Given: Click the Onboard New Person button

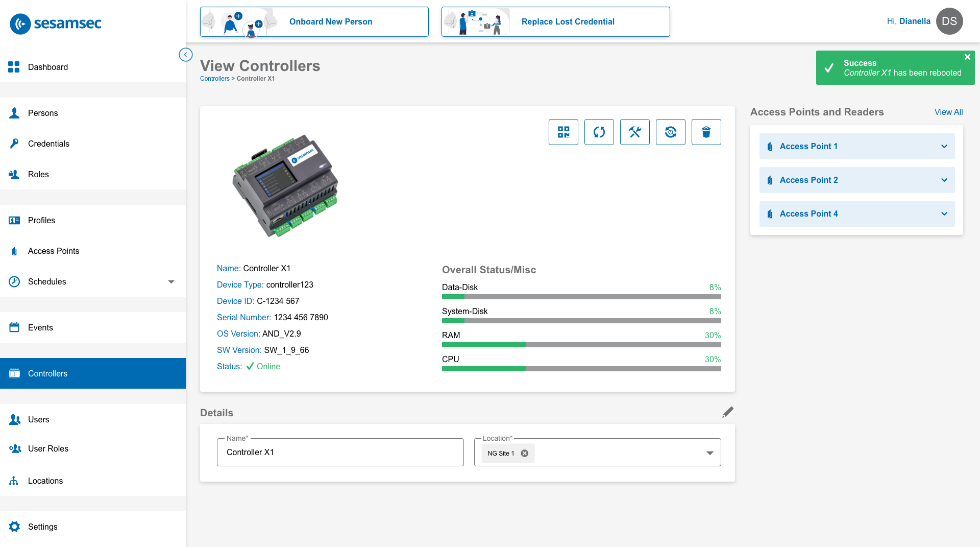Looking at the screenshot, I should coord(314,22).
